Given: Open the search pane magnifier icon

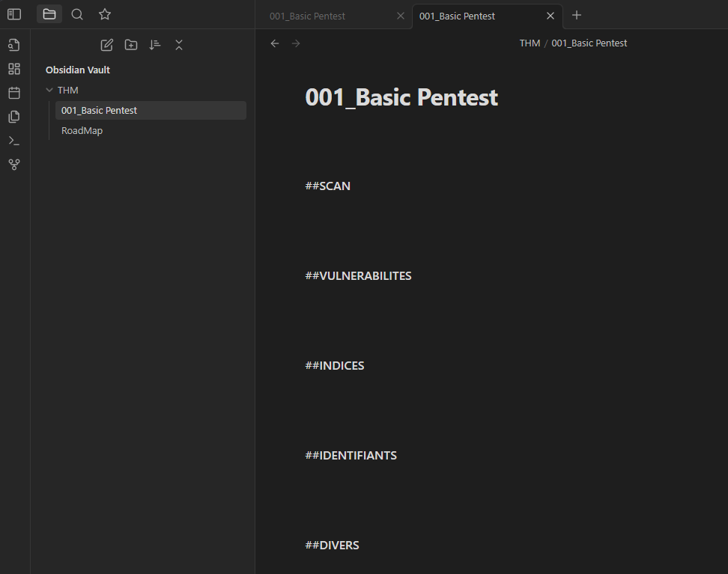Looking at the screenshot, I should click(x=77, y=14).
